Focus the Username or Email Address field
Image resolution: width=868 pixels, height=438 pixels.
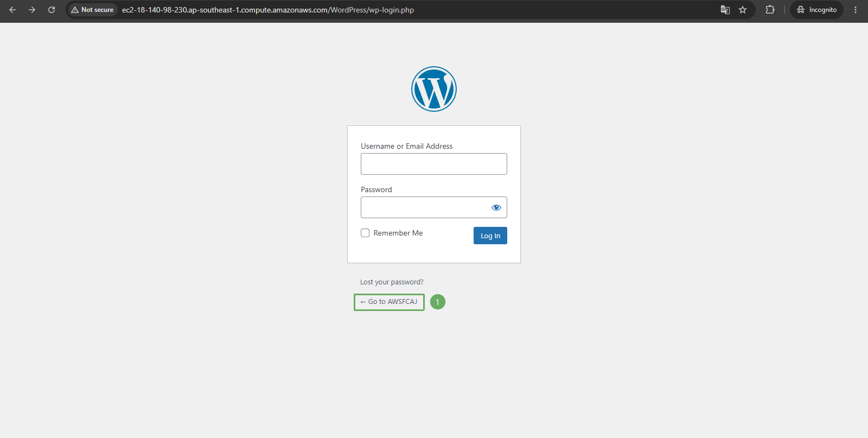[434, 164]
